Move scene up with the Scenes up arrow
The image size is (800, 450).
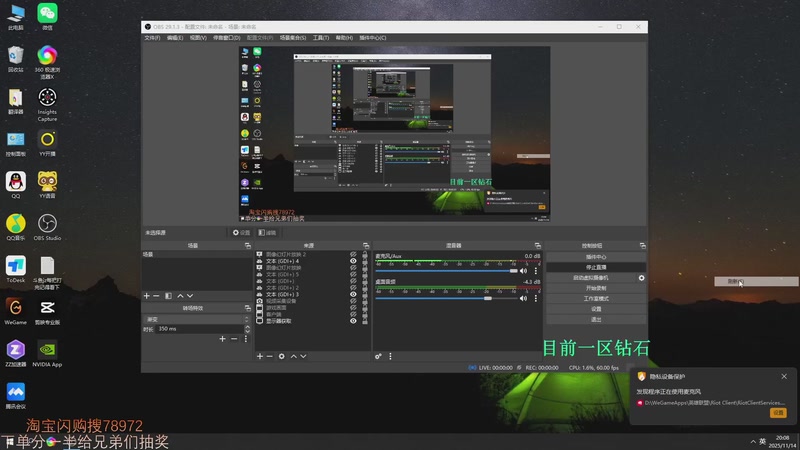coord(180,296)
